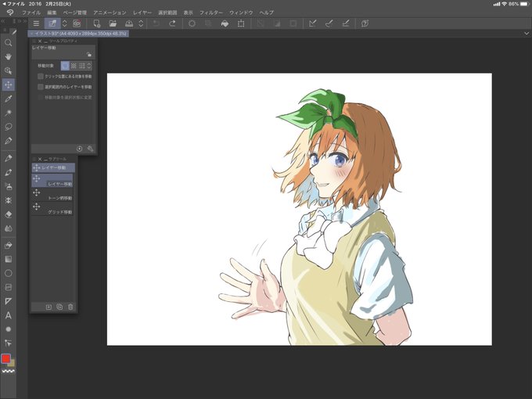532x399 pixels.
Task: Select the first move-target option (highlighted)
Action: pos(65,66)
